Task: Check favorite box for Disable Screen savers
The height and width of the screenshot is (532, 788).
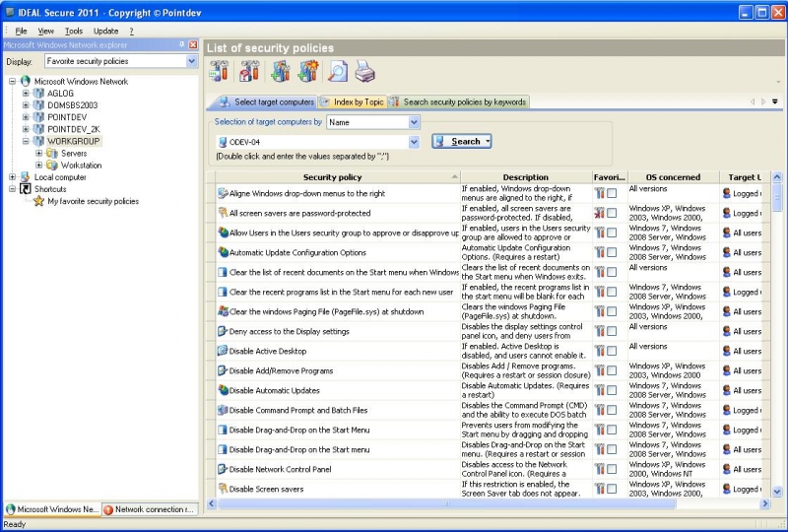Action: point(612,489)
